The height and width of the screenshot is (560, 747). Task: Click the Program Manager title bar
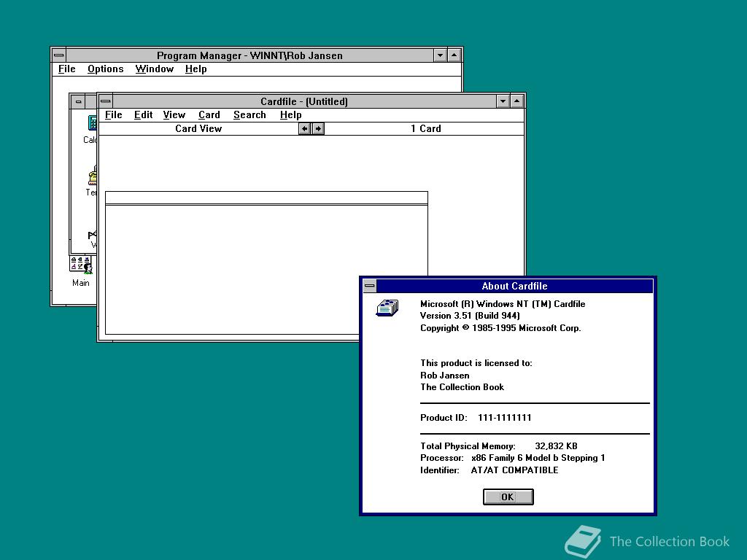tap(249, 55)
